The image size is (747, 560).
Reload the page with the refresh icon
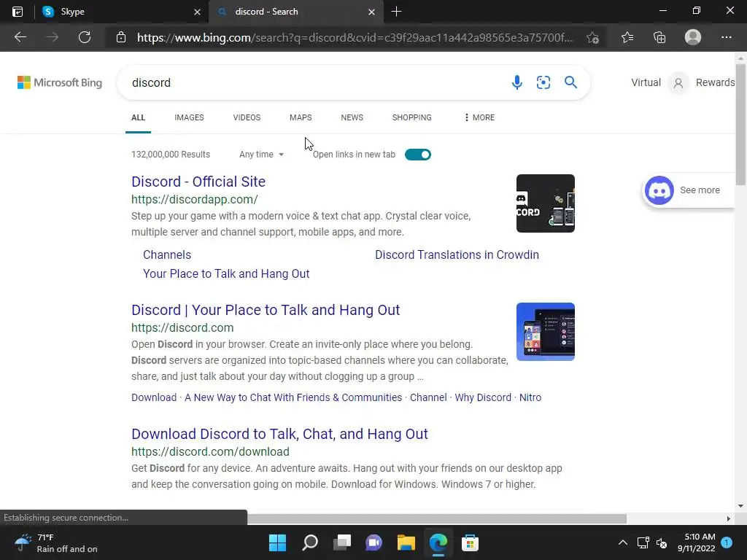click(85, 37)
